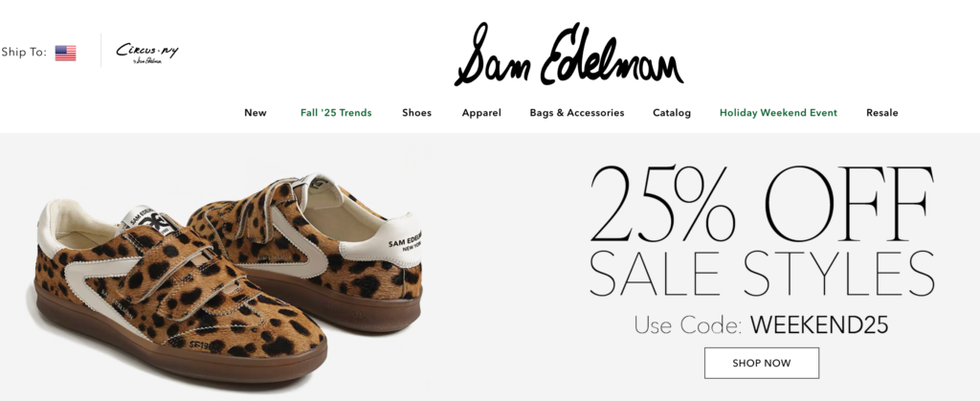Click the Use Code promo line
This screenshot has width=980, height=401.
tap(761, 325)
